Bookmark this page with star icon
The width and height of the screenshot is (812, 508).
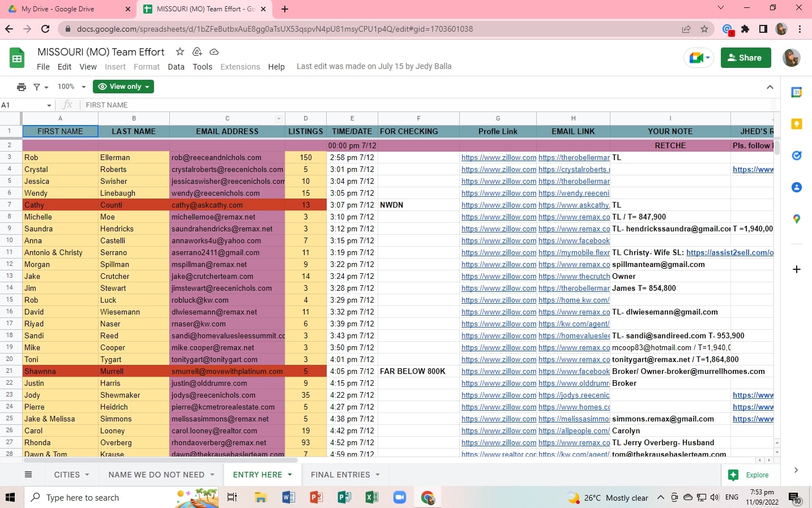[x=704, y=29]
